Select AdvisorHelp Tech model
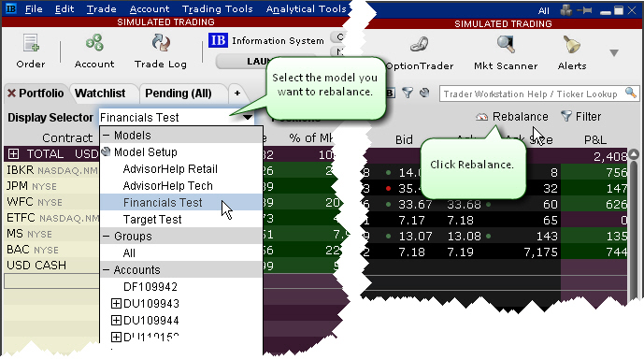The width and height of the screenshot is (644, 360). tap(167, 186)
